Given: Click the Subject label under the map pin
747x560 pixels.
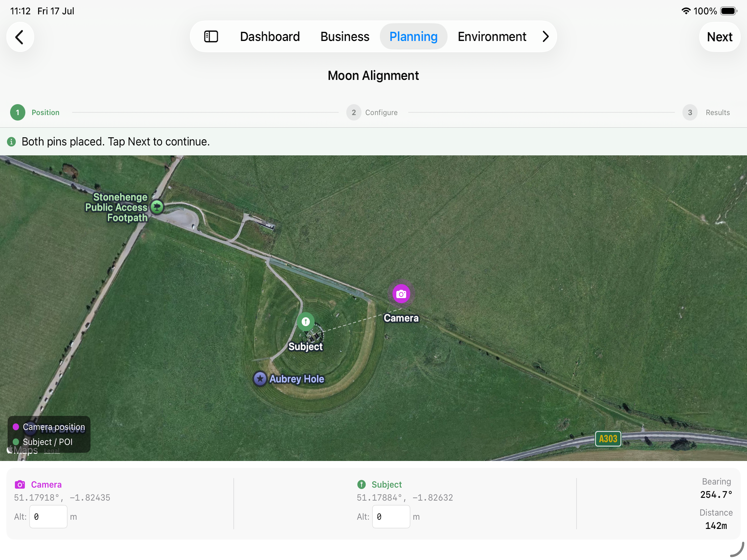Looking at the screenshot, I should (305, 347).
